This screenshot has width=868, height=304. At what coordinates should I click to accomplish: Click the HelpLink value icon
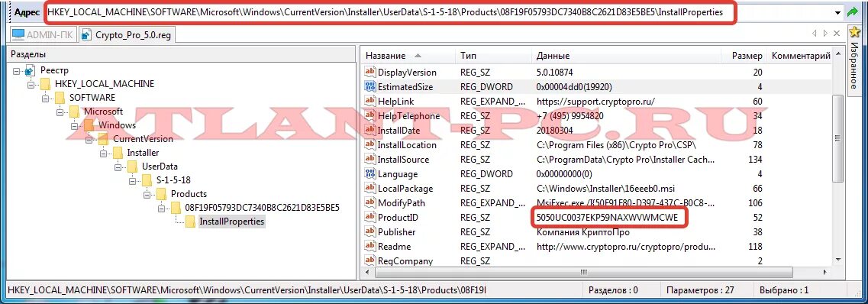tap(369, 102)
